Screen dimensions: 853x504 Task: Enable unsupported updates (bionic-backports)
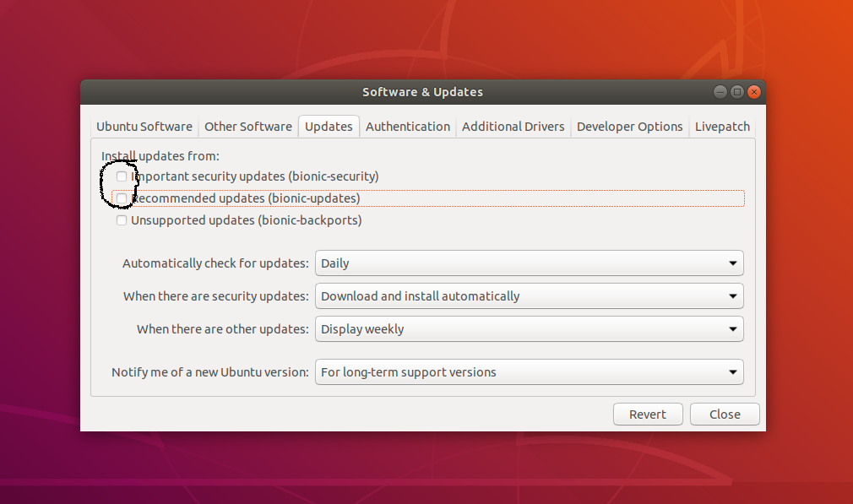pos(122,219)
